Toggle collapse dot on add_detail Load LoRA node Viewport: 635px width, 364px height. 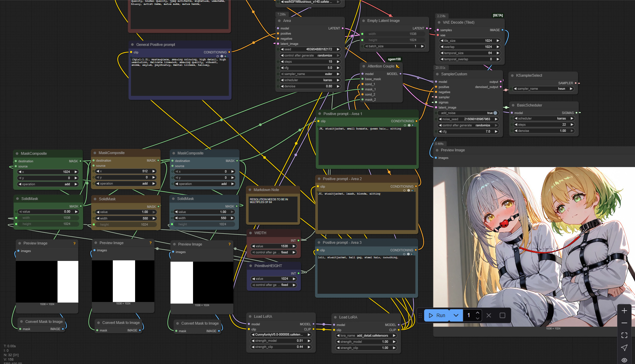tap(335, 317)
